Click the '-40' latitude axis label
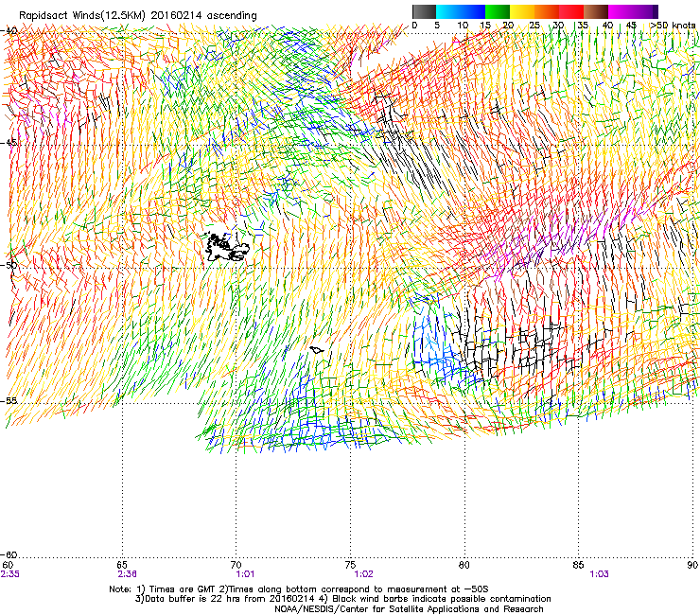 click(x=9, y=31)
